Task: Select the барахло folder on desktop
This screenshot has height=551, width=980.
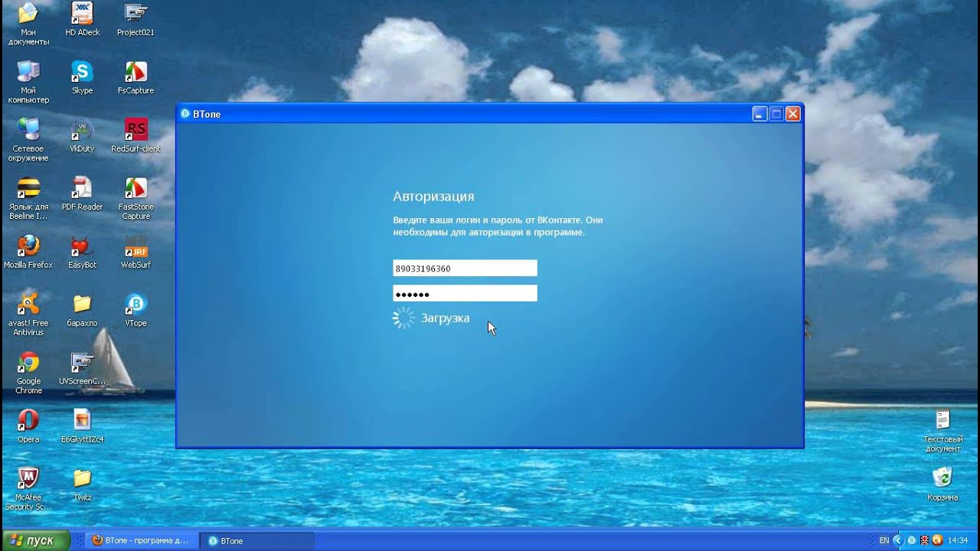Action: (x=82, y=310)
